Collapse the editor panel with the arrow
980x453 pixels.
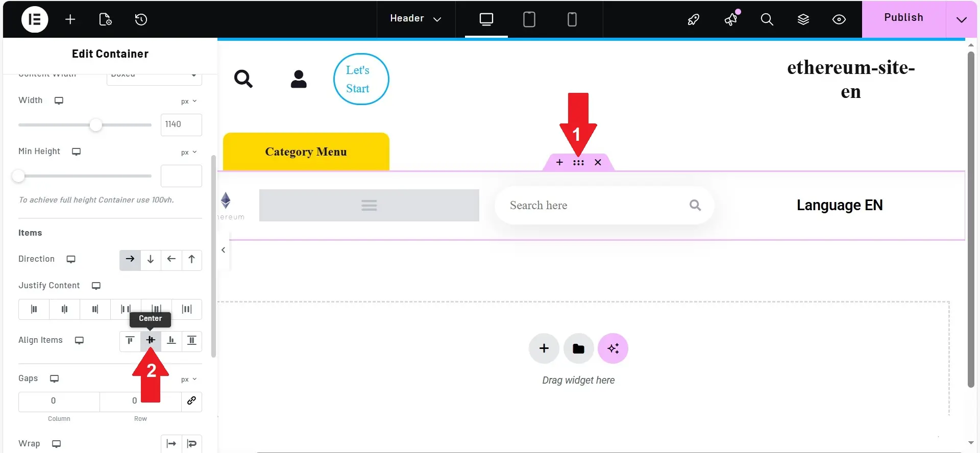[224, 250]
